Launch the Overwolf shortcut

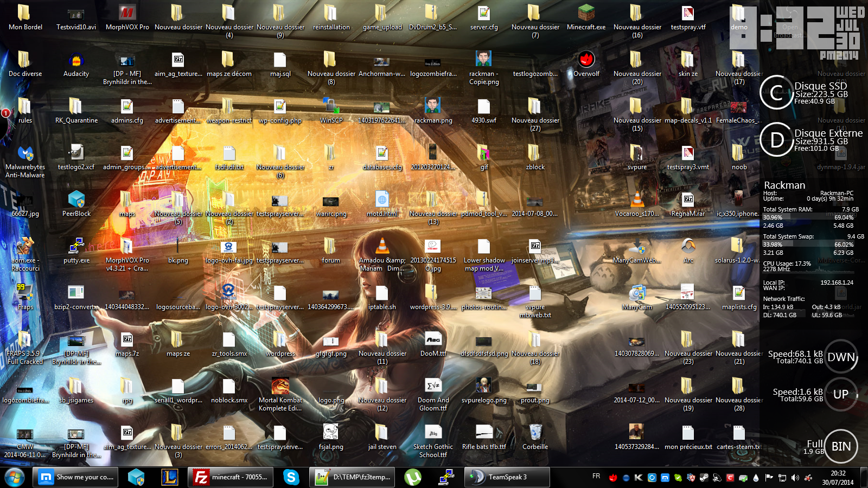point(586,65)
